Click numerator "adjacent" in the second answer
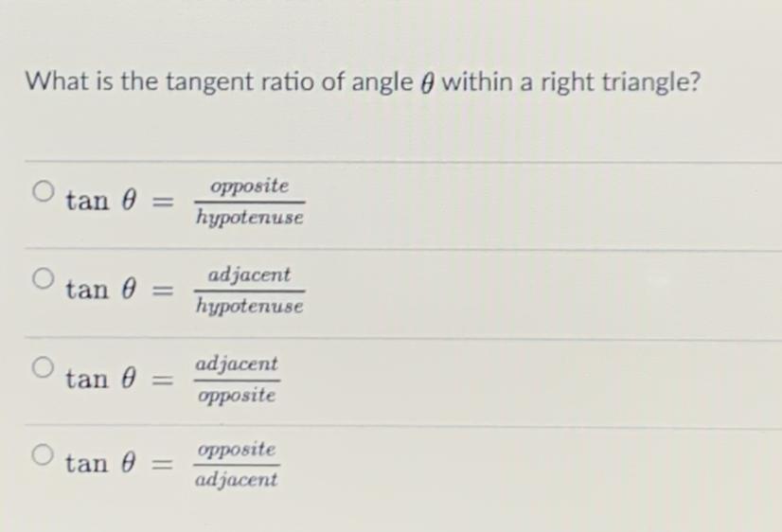 pyautogui.click(x=250, y=275)
